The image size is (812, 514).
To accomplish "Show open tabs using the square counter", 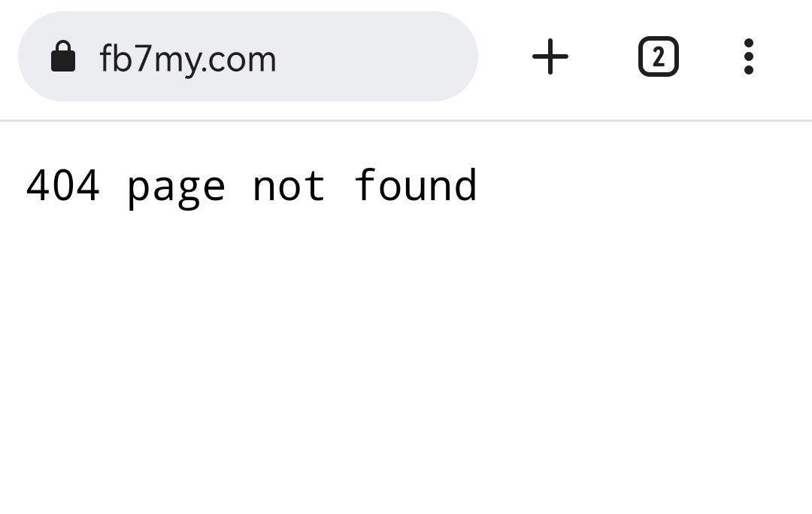I will click(x=658, y=56).
